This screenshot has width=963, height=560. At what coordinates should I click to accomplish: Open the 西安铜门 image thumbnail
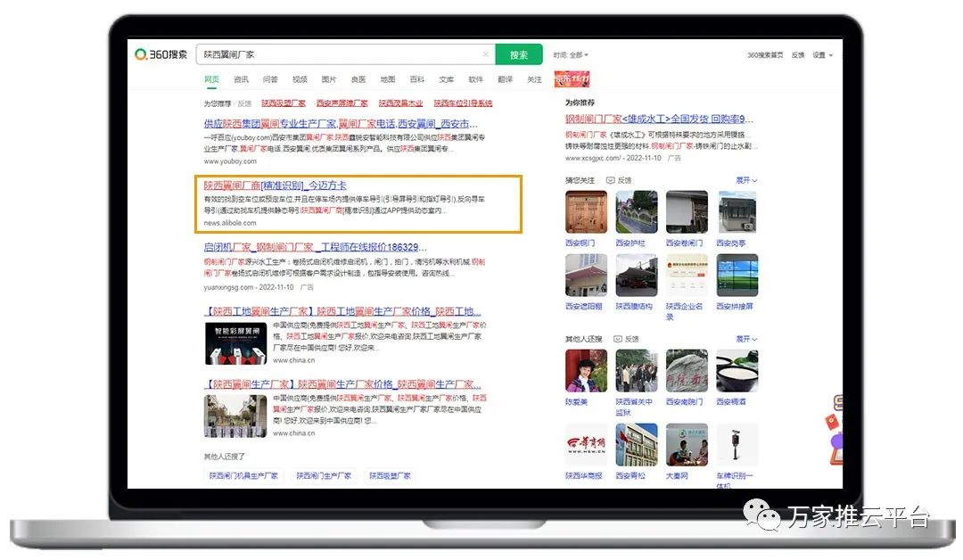point(586,211)
